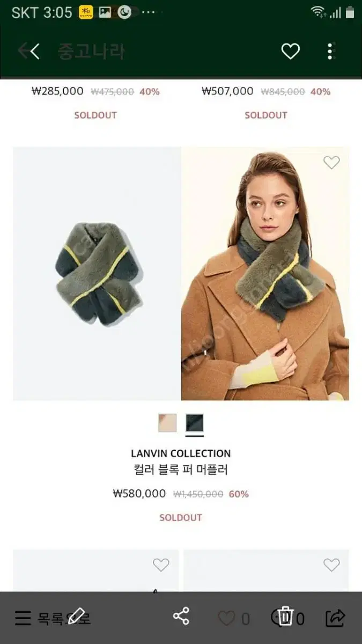The image size is (362, 644).
Task: Open the 목록으로 list menu
Action: (x=53, y=618)
